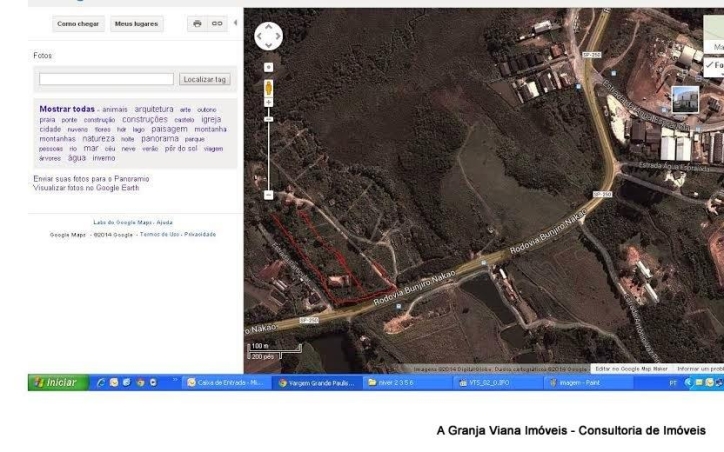Click the bus stop marker near top road

pos(578,86)
